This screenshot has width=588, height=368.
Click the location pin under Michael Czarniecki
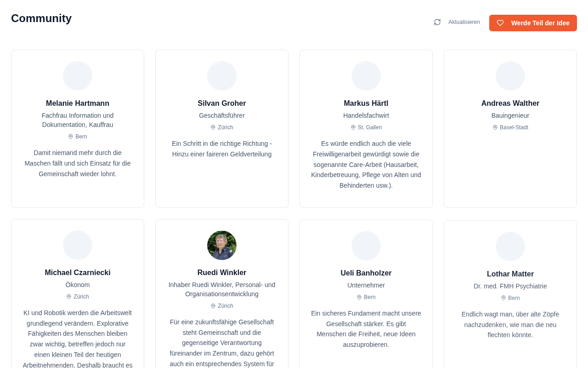coord(69,297)
